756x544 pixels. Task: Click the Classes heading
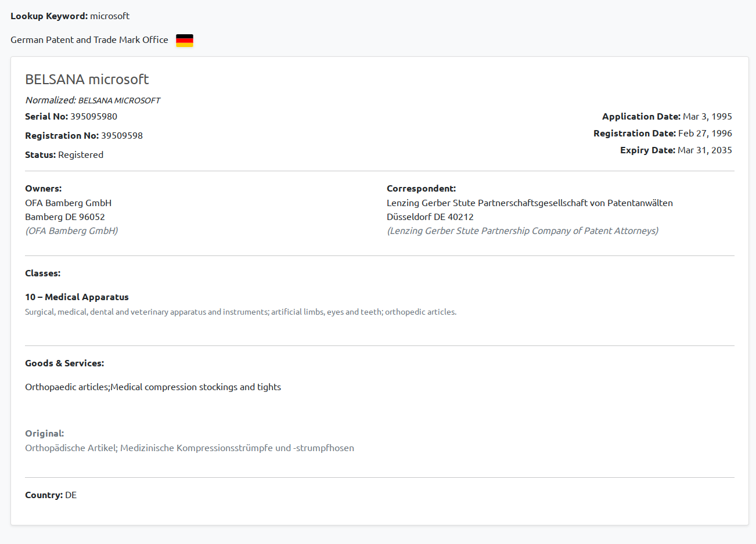tap(42, 273)
